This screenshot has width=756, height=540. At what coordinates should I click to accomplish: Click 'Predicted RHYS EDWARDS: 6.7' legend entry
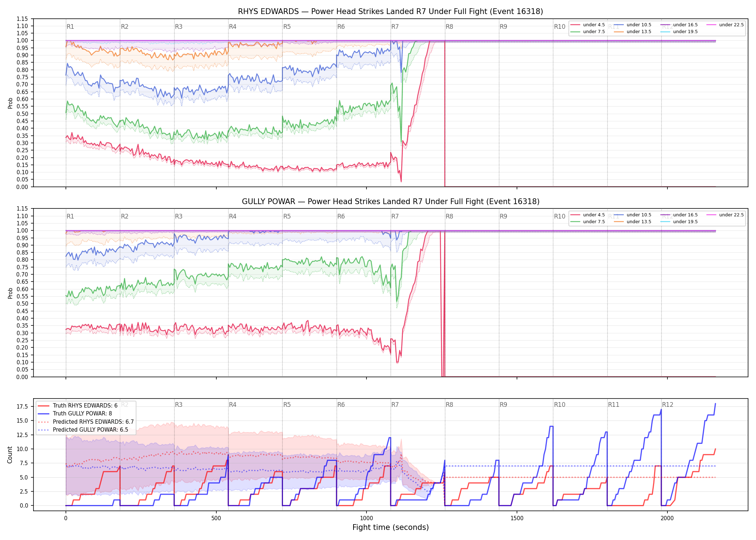(86, 422)
